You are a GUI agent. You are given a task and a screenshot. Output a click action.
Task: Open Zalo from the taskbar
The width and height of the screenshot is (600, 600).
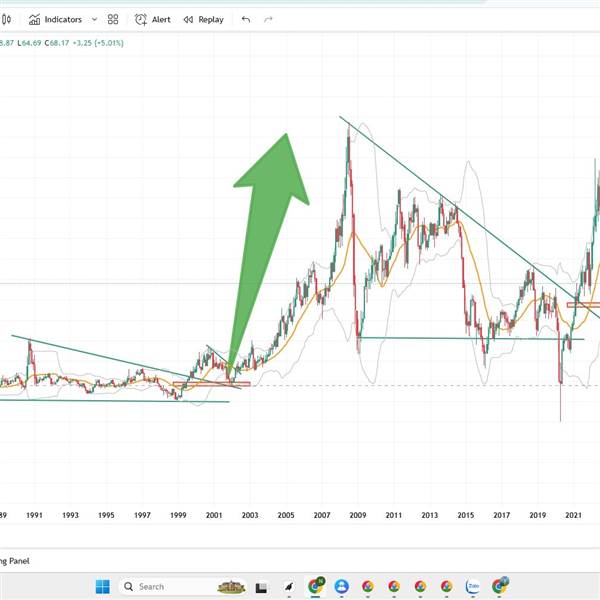pyautogui.click(x=473, y=586)
